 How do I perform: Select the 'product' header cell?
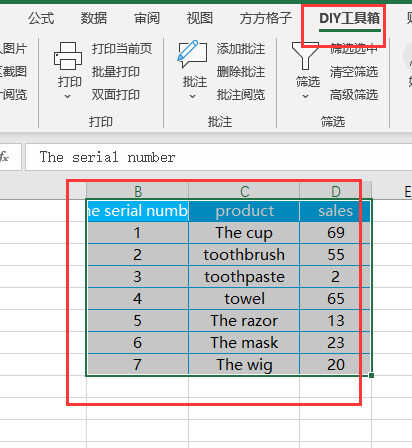(244, 211)
